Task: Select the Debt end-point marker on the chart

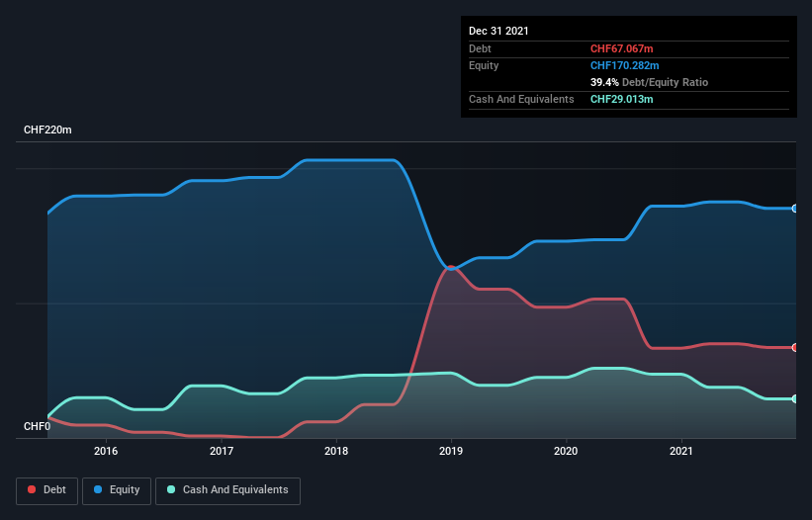Action: (x=795, y=348)
